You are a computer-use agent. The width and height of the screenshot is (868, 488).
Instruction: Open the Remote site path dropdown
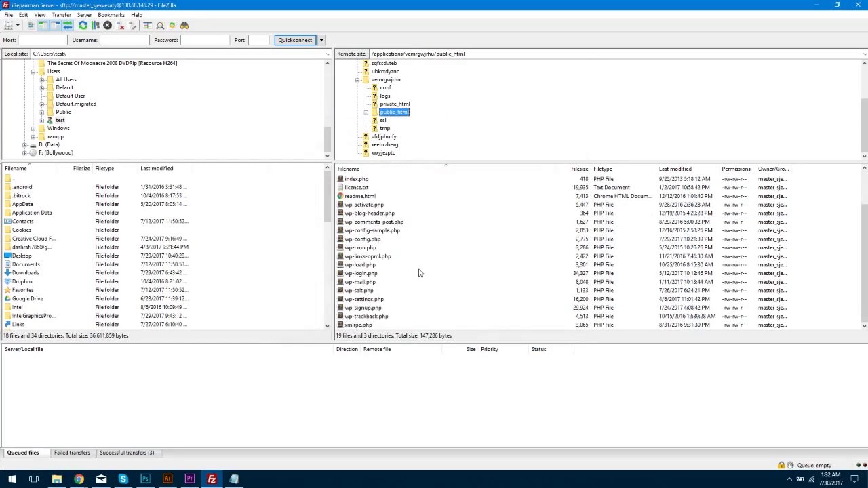864,54
